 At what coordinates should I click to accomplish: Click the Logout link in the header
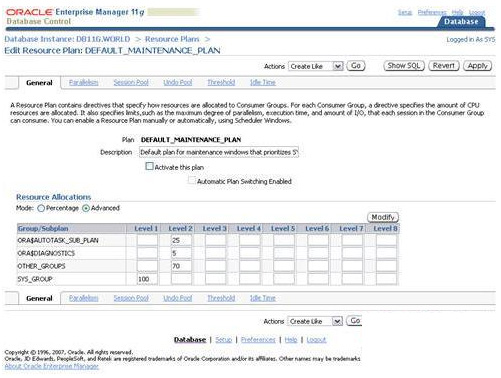click(477, 12)
